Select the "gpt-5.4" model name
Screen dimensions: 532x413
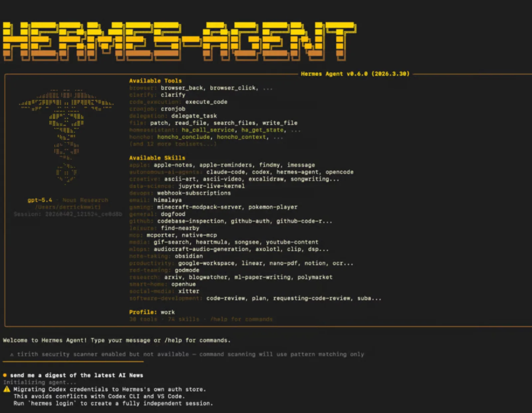(x=40, y=200)
